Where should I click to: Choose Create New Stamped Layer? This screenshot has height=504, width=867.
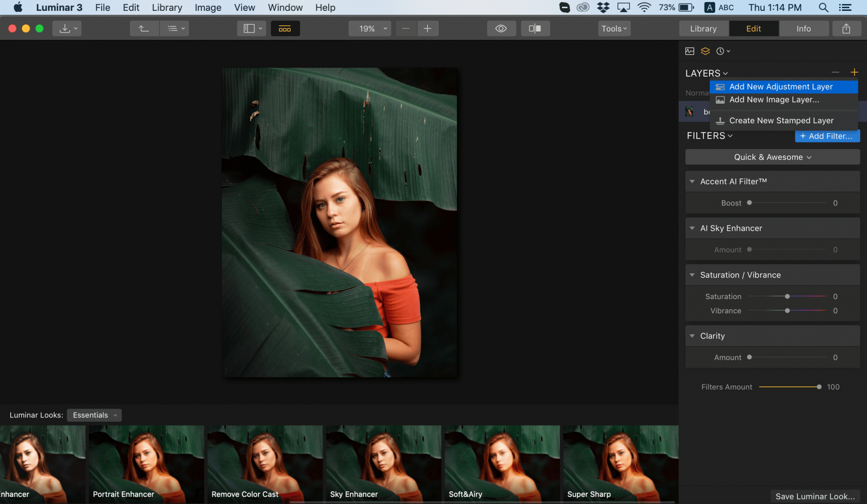click(781, 121)
